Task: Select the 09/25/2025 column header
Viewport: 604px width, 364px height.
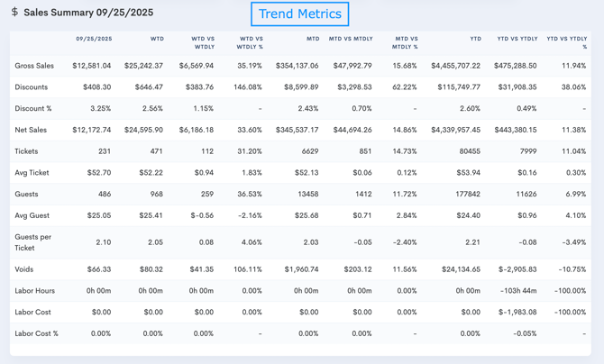Action: (x=94, y=39)
